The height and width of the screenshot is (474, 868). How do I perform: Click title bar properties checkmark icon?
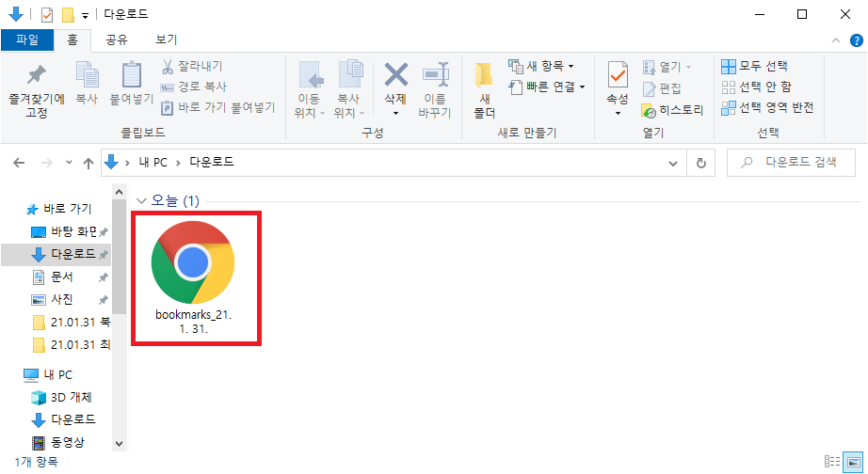pyautogui.click(x=47, y=15)
